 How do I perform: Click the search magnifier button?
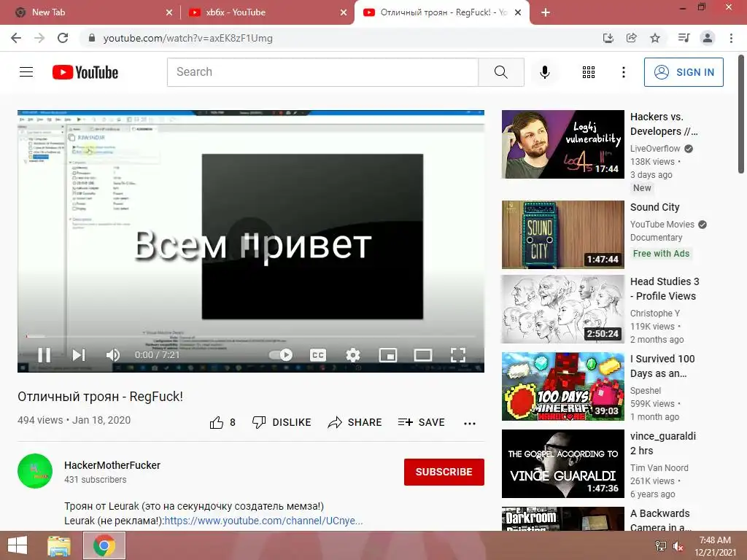click(x=500, y=72)
